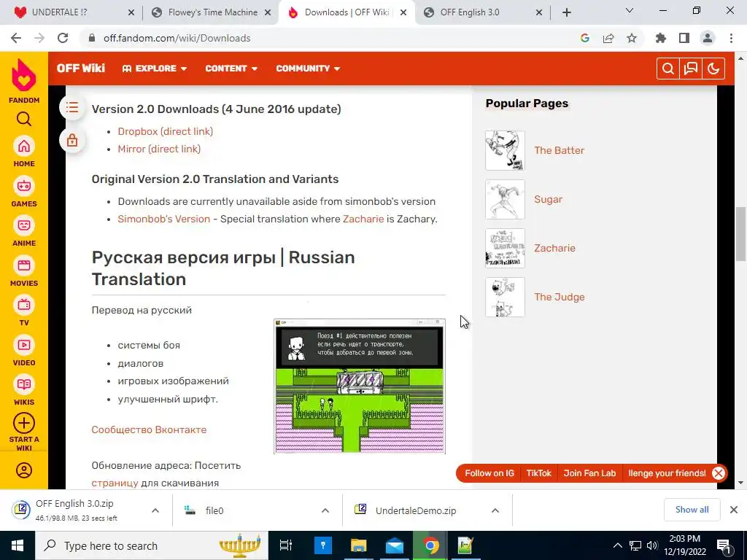Open Chrome extensions puzzle icon
This screenshot has height=560, width=747.
tap(661, 38)
